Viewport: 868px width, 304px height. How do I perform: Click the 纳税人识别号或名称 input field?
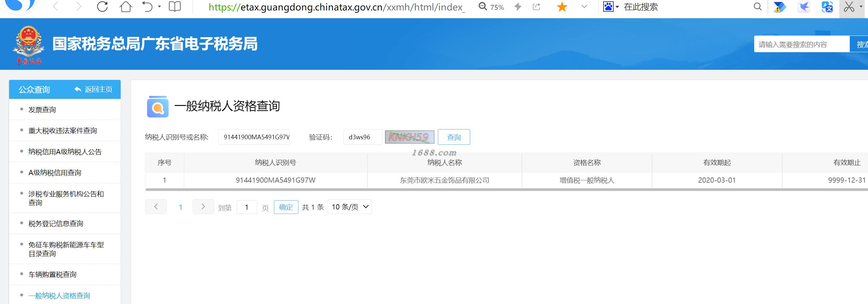coord(254,137)
